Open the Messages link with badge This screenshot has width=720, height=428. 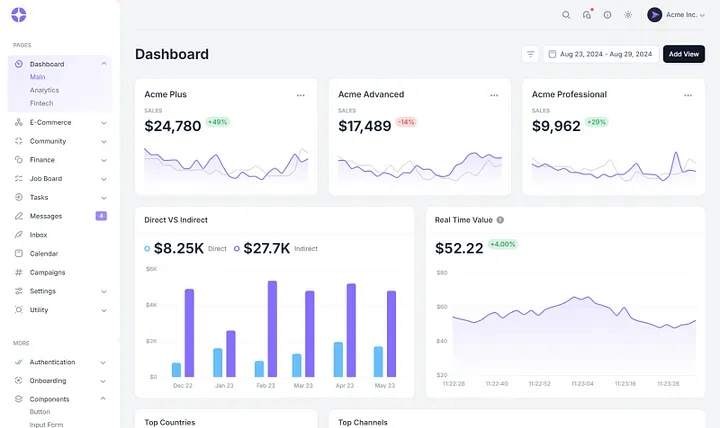[60, 216]
